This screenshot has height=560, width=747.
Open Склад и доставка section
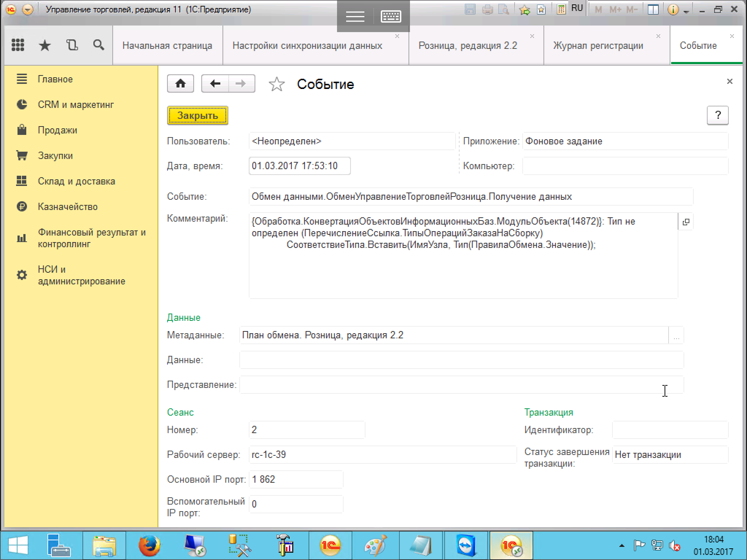tap(76, 181)
